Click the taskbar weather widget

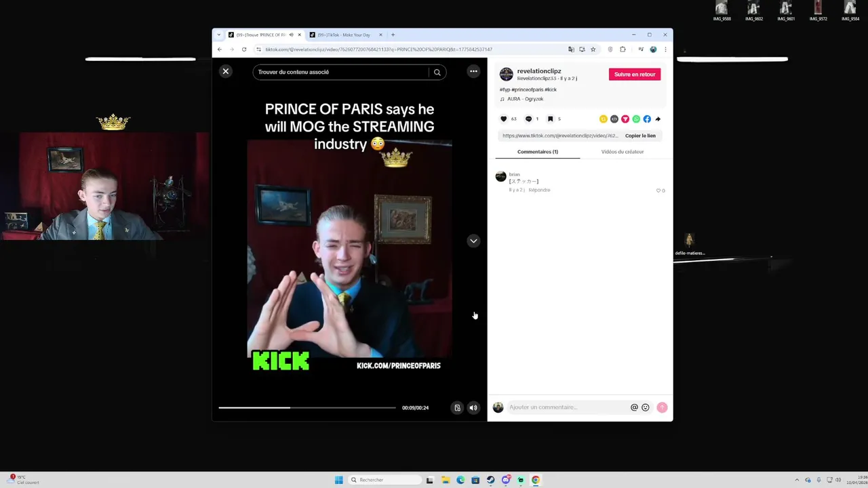click(22, 479)
